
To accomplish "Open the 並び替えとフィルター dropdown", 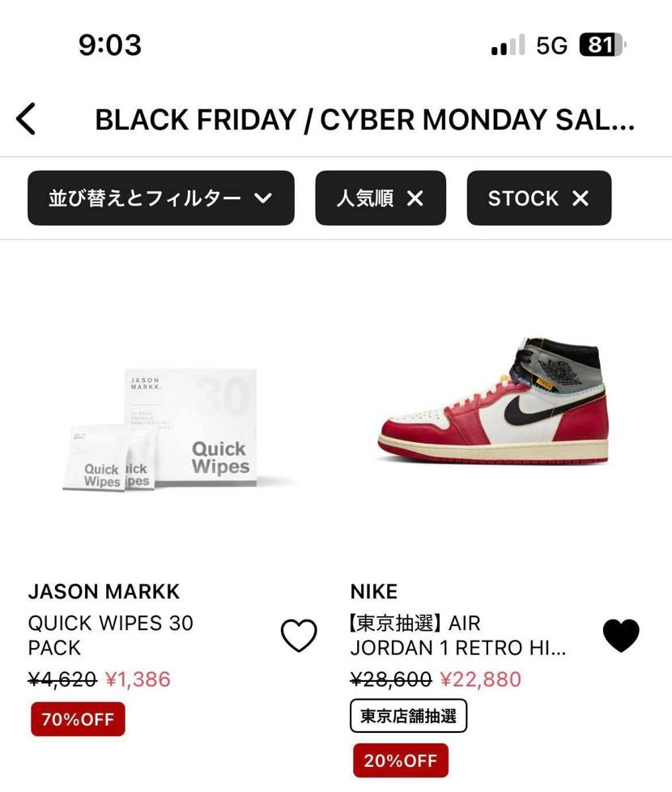I will (x=160, y=198).
